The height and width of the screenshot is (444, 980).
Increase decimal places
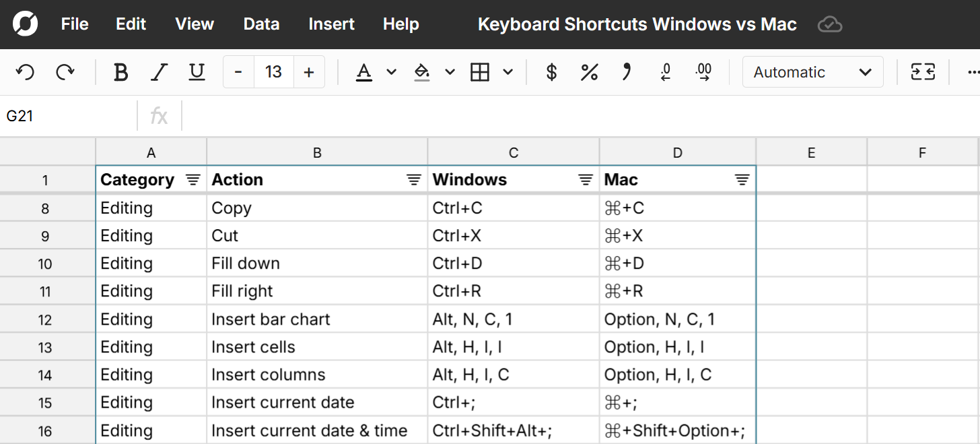click(703, 71)
